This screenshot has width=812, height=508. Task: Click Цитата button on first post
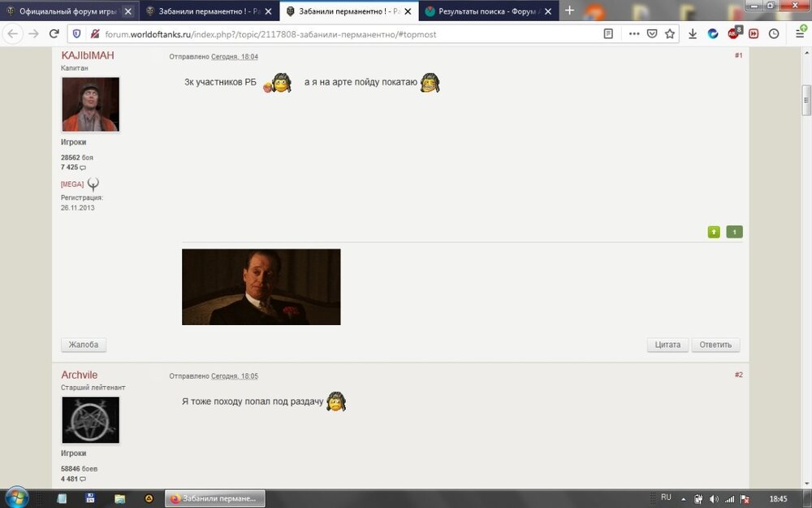[x=667, y=345]
